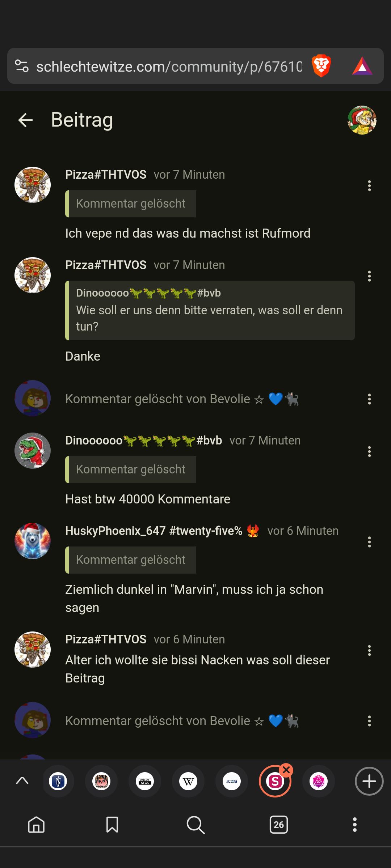Open options for the 'Danke' comment
The width and height of the screenshot is (391, 868).
click(369, 276)
